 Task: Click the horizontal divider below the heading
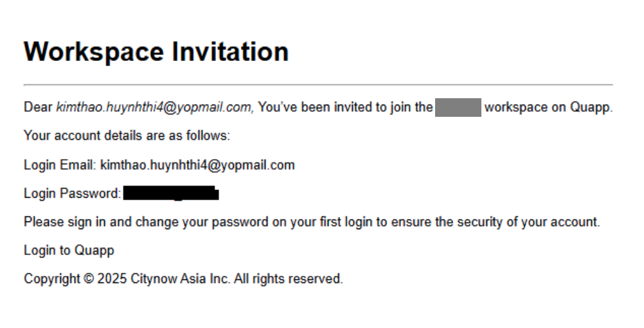click(x=318, y=85)
